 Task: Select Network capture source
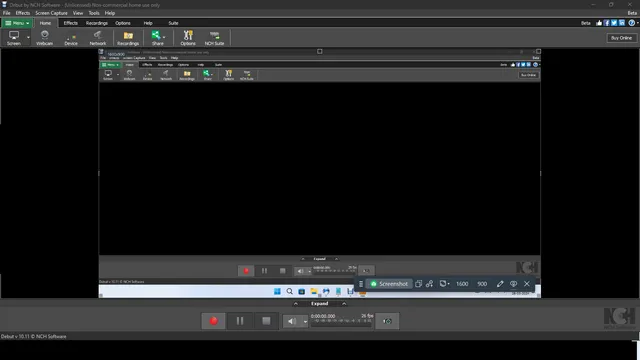click(x=98, y=38)
